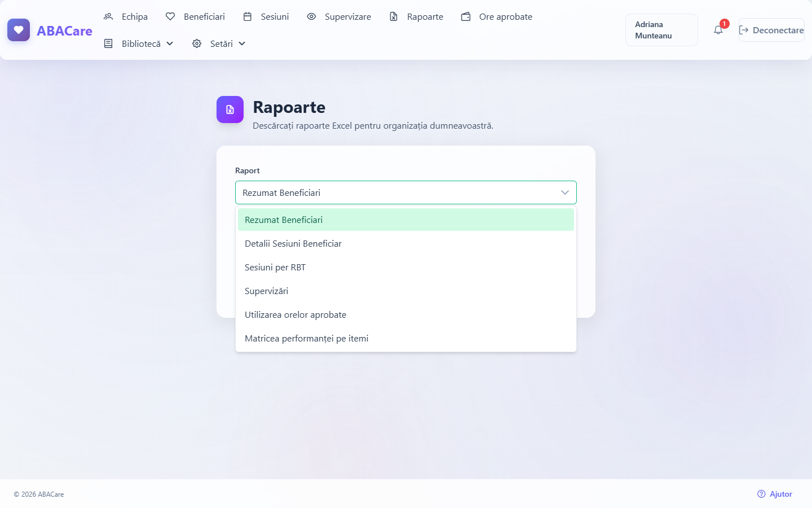This screenshot has height=508, width=812.
Task: Click the ABACare heart logo icon
Action: 19,30
